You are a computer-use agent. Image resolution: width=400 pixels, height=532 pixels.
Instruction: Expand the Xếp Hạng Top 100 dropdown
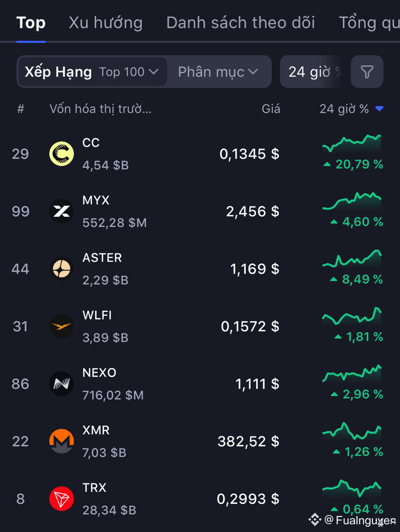92,72
